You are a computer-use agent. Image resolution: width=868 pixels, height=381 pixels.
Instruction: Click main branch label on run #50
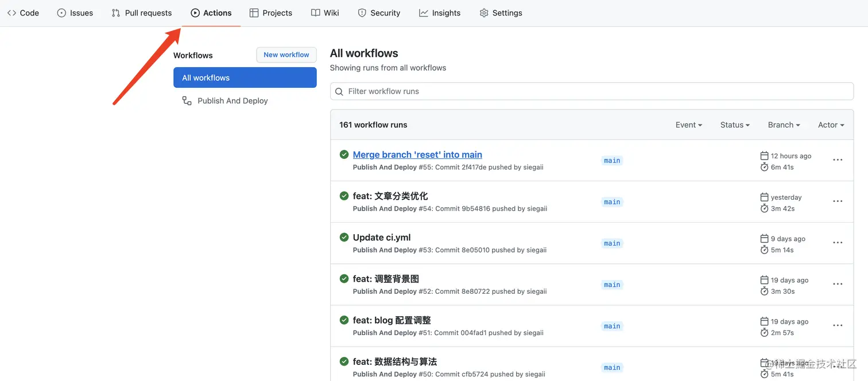pos(612,367)
